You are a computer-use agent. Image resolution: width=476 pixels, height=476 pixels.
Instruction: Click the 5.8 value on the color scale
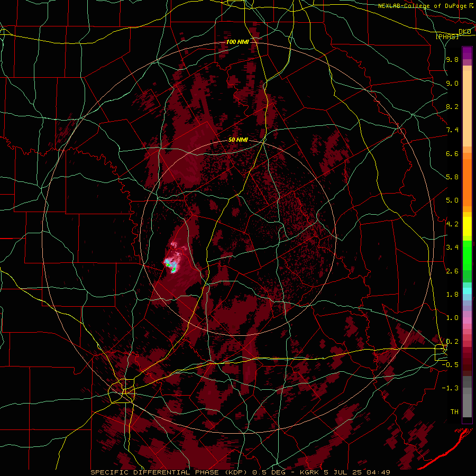click(x=452, y=177)
